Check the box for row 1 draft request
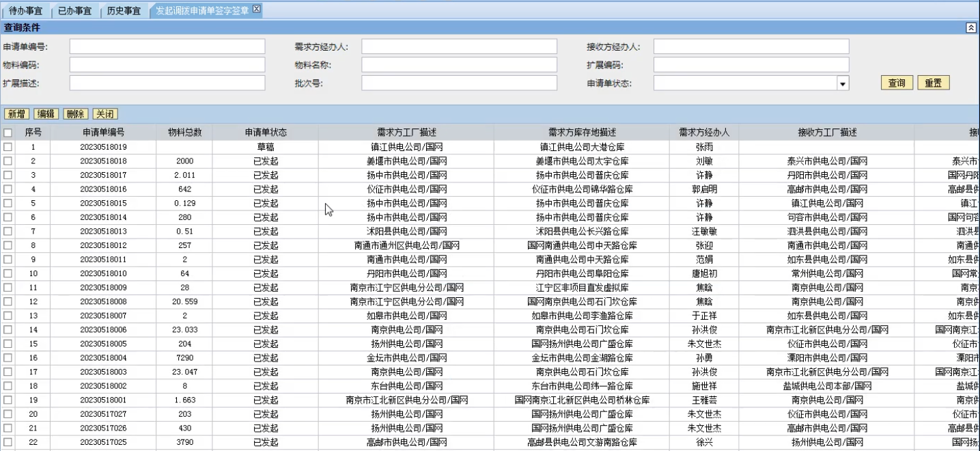Image resolution: width=980 pixels, height=451 pixels. coord(8,147)
